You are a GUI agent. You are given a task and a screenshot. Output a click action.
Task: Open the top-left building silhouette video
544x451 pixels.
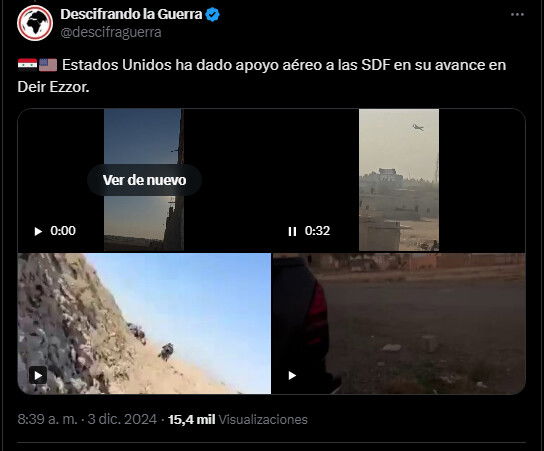(x=144, y=180)
